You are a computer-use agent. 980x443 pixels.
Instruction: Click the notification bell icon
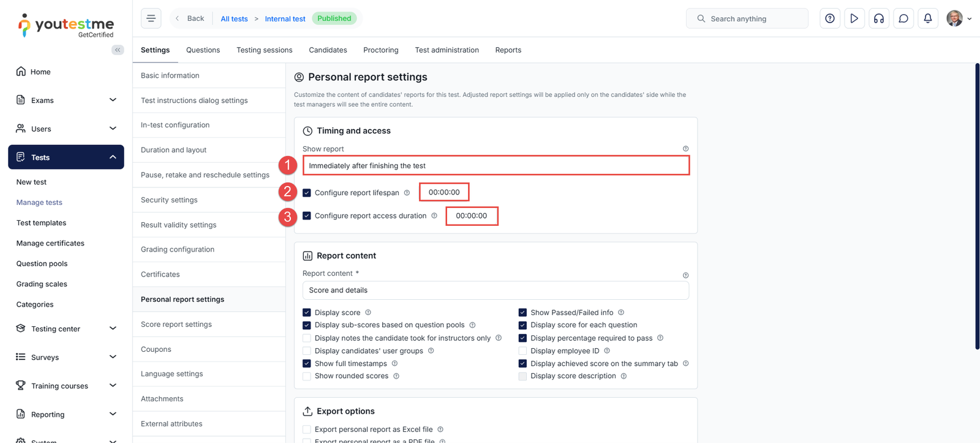[927, 18]
